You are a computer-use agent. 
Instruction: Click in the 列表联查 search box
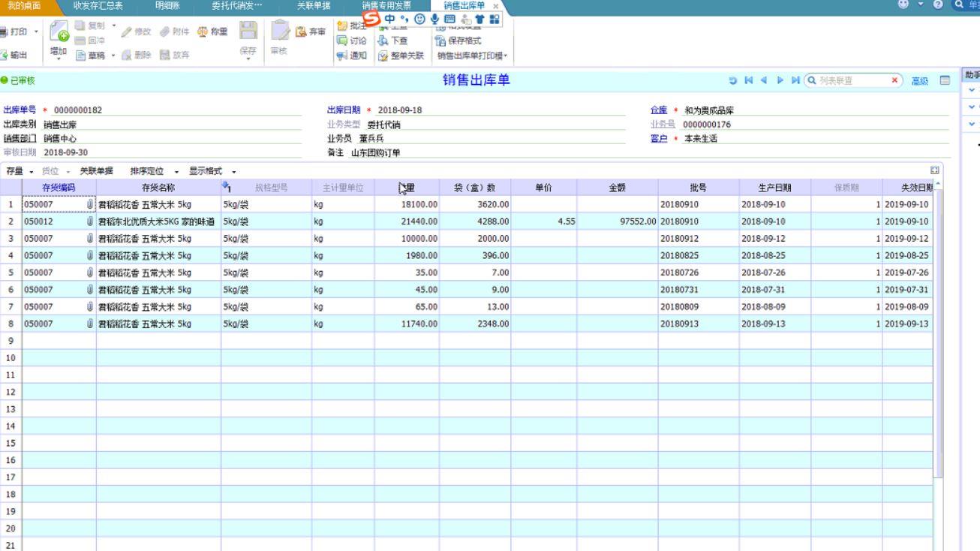pyautogui.click(x=852, y=80)
